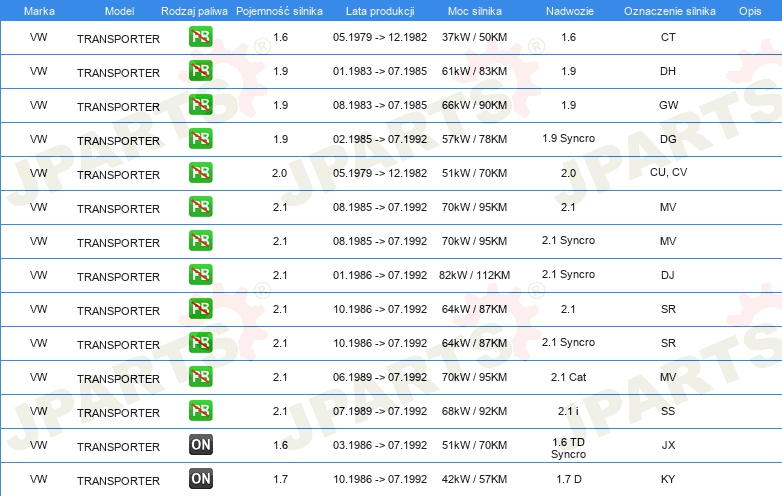Image resolution: width=782 pixels, height=496 pixels.
Task: Click TRANSPORTER model in the CT row
Action: (118, 39)
